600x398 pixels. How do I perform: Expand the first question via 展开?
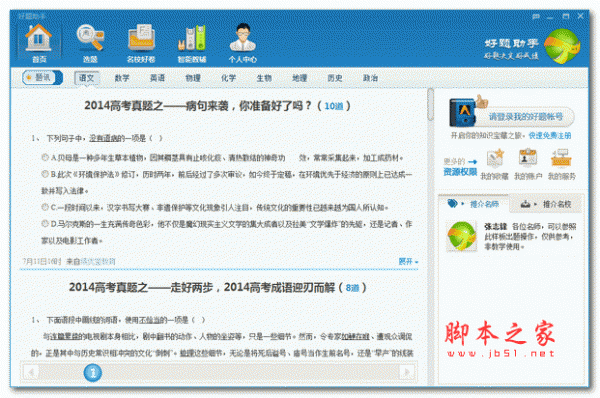point(408,261)
